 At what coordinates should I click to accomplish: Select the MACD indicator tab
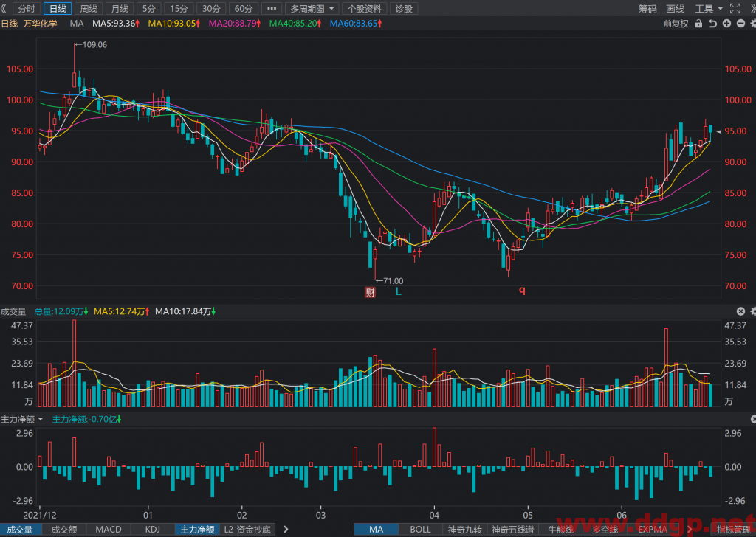(x=109, y=530)
